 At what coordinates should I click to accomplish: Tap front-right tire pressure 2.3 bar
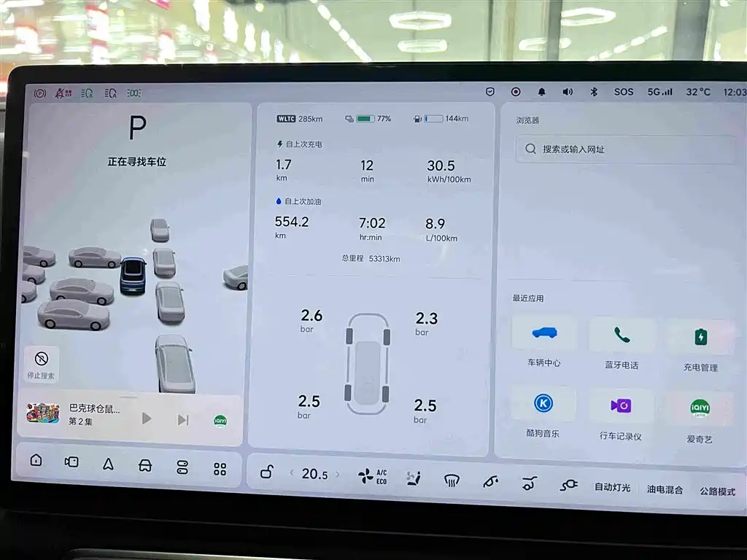tap(426, 323)
